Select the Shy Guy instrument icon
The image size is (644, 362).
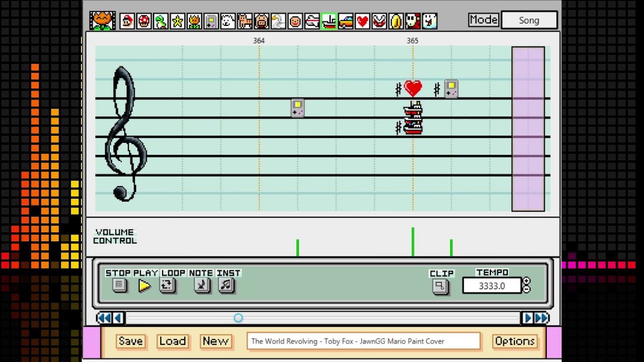(413, 21)
